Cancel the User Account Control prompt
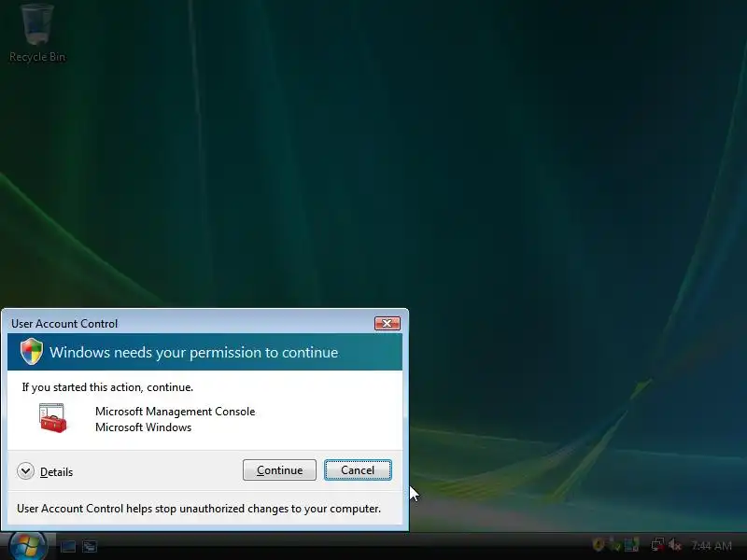 [358, 470]
